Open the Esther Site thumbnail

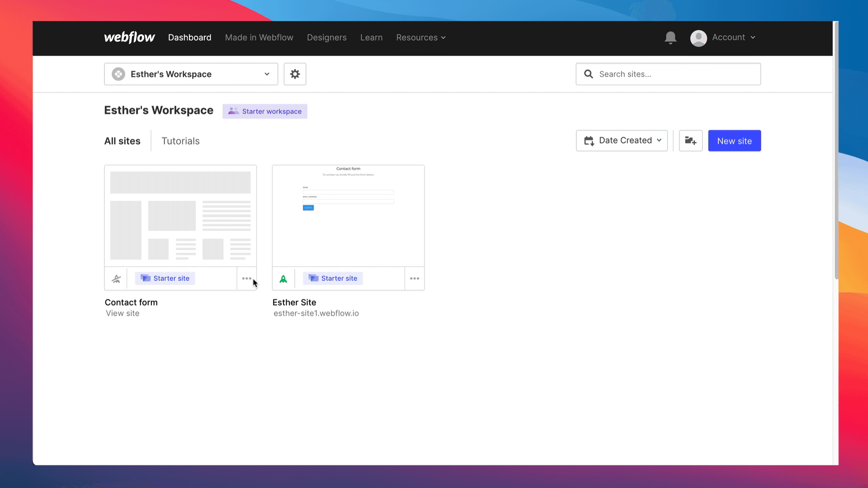point(348,216)
